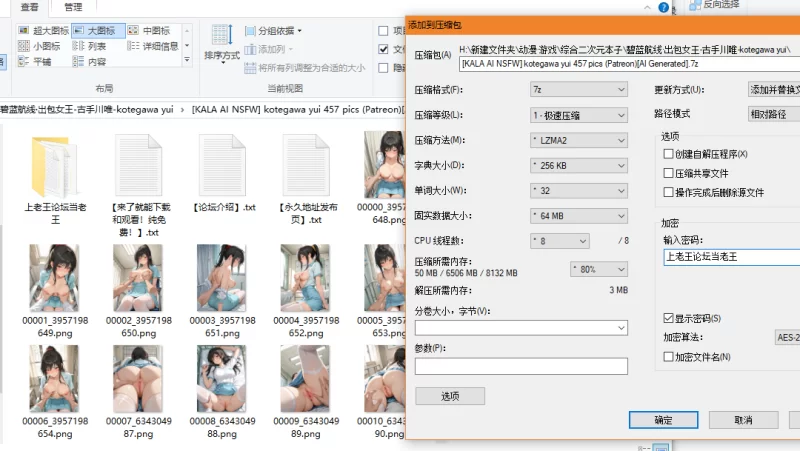Open the 排序方式 sort menu

(x=222, y=44)
